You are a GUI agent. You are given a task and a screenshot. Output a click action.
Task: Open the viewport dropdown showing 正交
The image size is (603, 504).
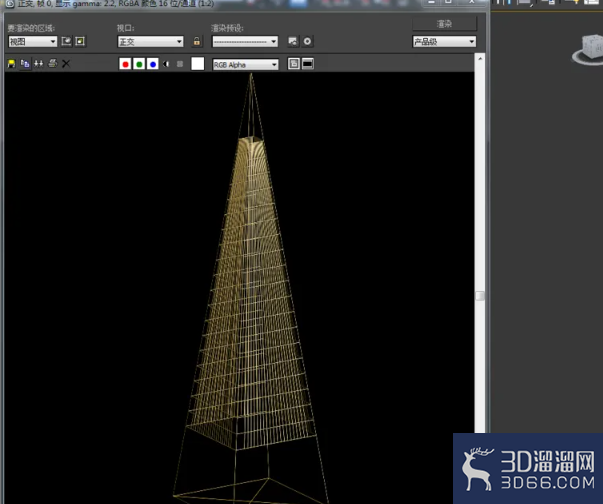click(x=150, y=42)
